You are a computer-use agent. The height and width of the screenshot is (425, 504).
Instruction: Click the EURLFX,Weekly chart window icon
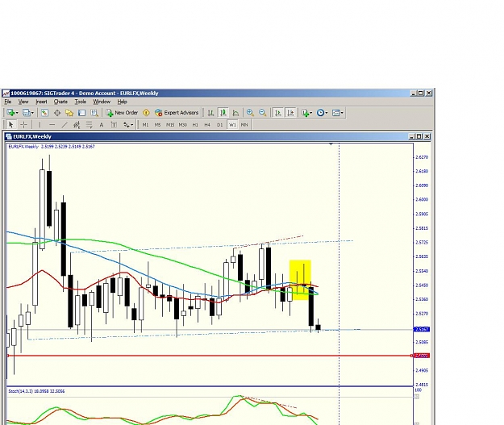coord(9,136)
